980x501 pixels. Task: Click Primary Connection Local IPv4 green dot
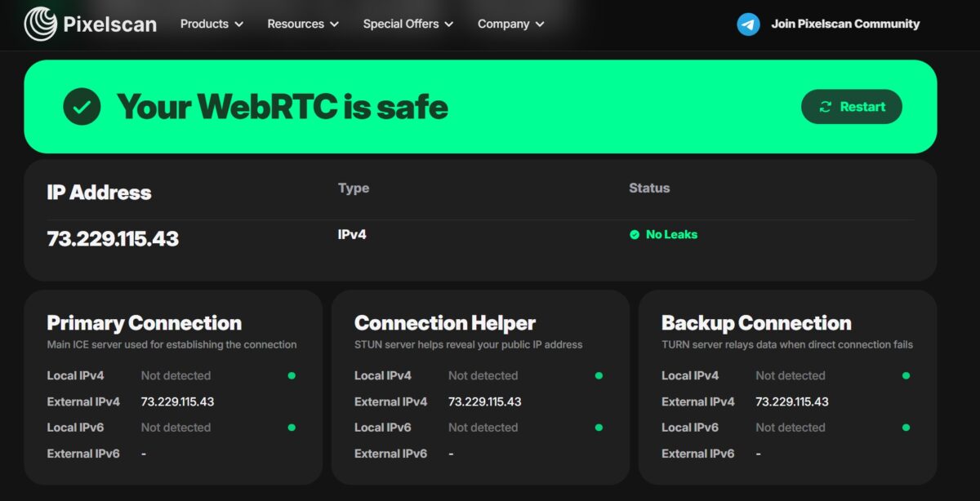(292, 376)
